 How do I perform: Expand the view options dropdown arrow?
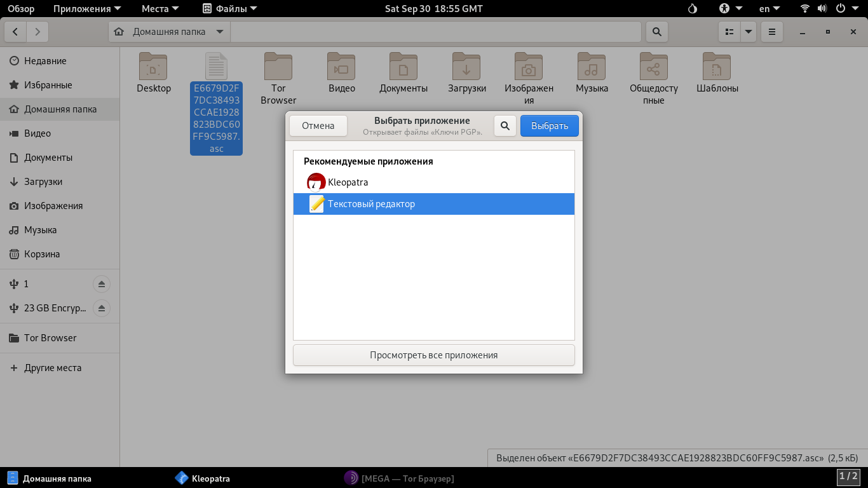tap(748, 32)
